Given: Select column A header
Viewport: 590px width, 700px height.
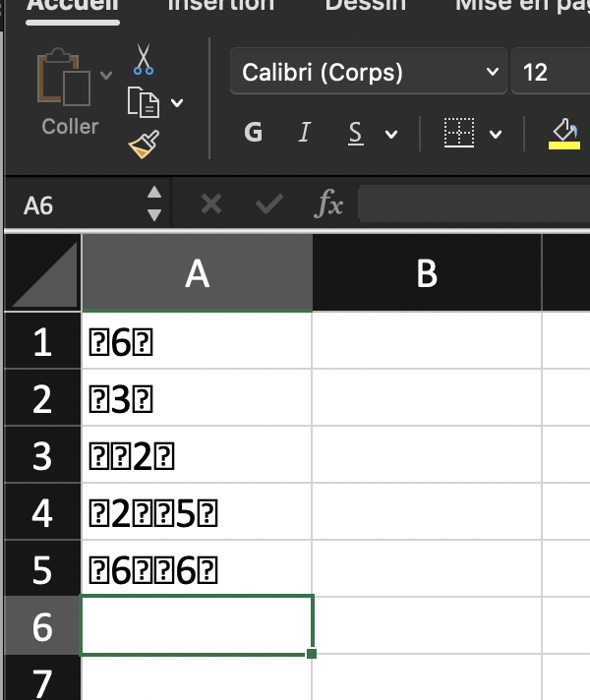Looking at the screenshot, I should [197, 272].
